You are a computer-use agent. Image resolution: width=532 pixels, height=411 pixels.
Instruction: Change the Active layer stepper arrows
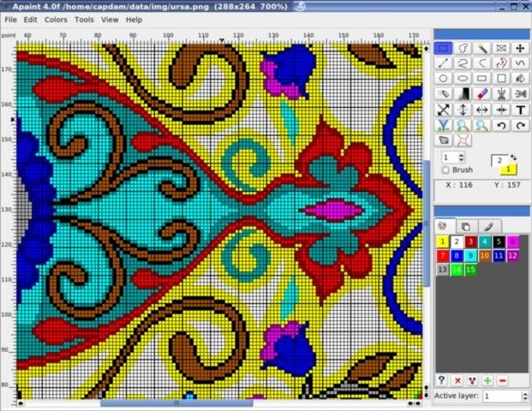[525, 396]
